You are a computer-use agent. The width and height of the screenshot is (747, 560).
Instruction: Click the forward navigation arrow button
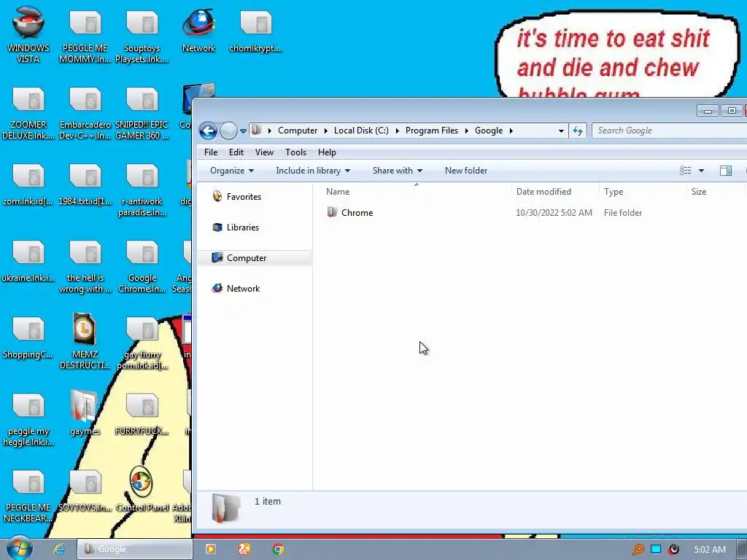point(228,131)
